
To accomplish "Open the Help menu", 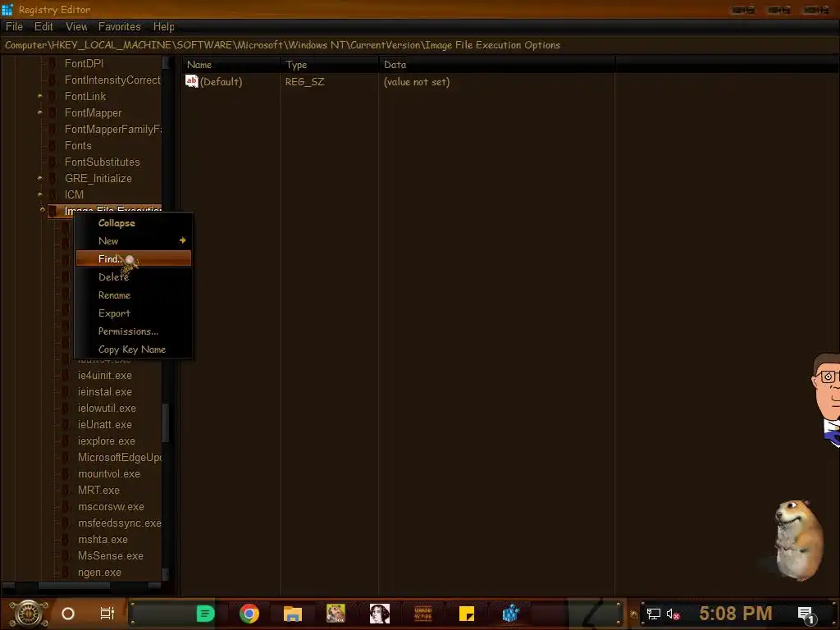I will pyautogui.click(x=163, y=26).
